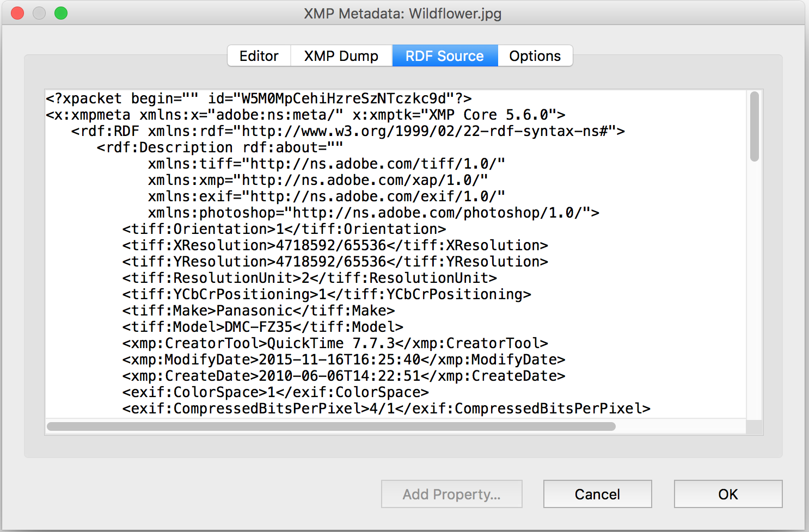Image resolution: width=809 pixels, height=532 pixels.
Task: Click the tiff:Make Panasonic line
Action: click(259, 311)
